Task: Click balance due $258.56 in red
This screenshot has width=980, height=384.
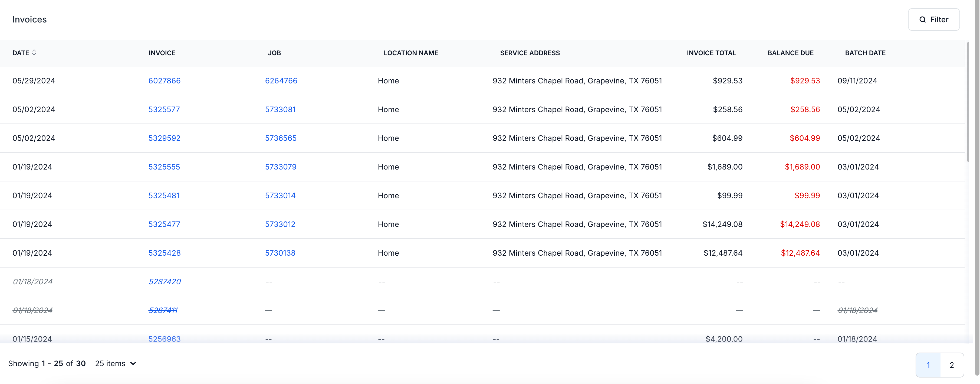Action: (x=805, y=109)
